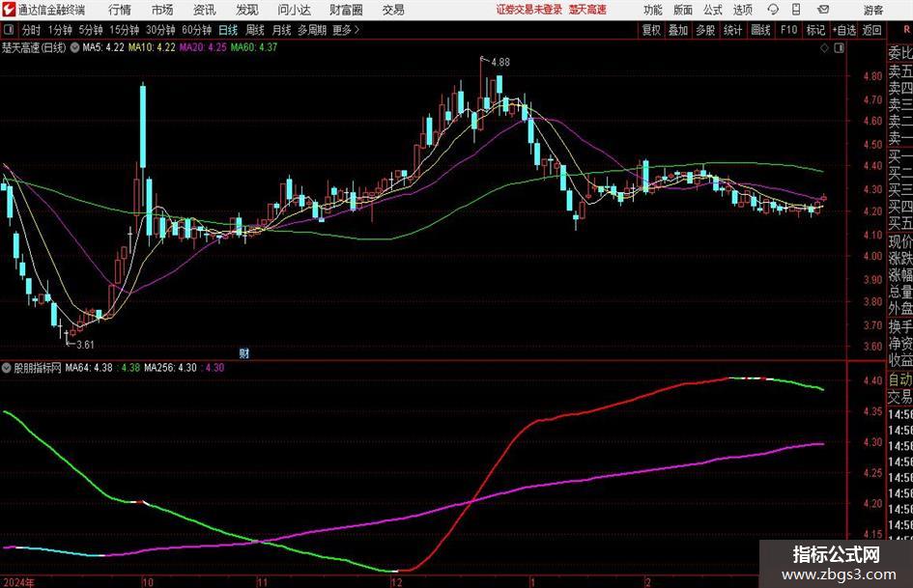
Task: Select the 日线 daily period tab
Action: [x=228, y=30]
